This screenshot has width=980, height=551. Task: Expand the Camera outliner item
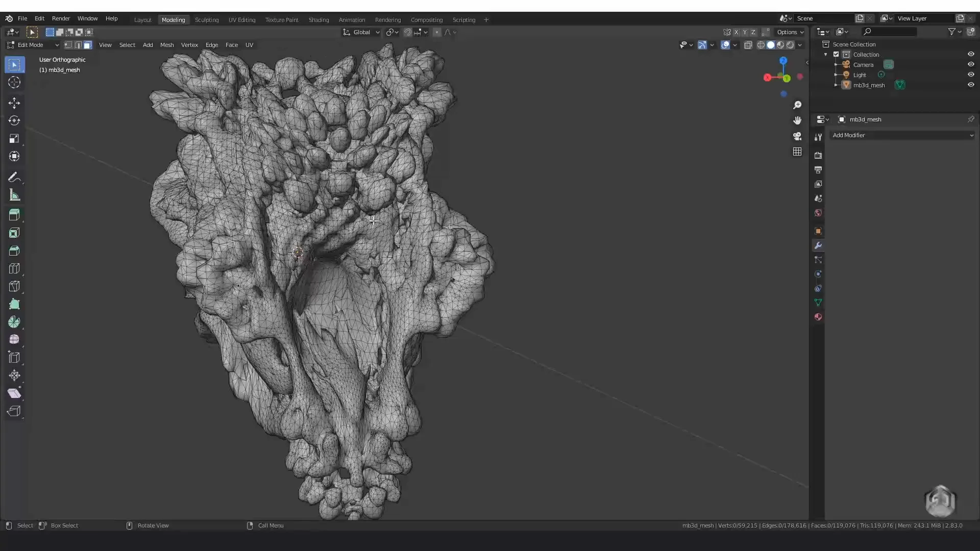coord(836,64)
